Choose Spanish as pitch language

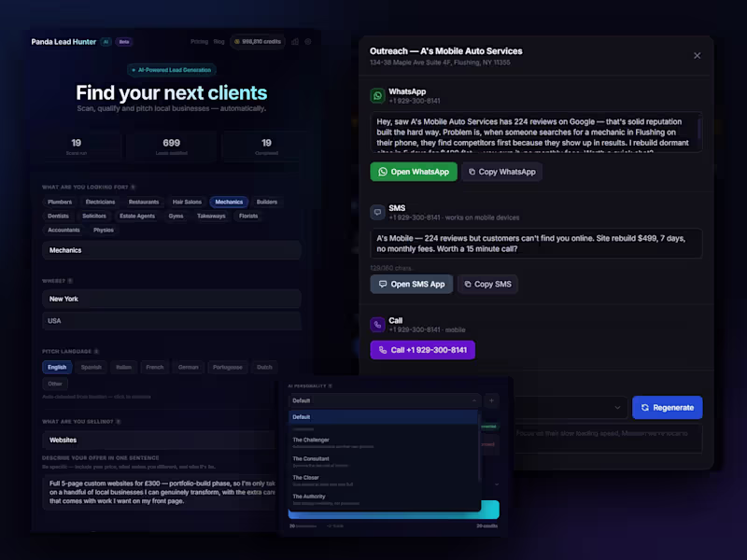[91, 367]
